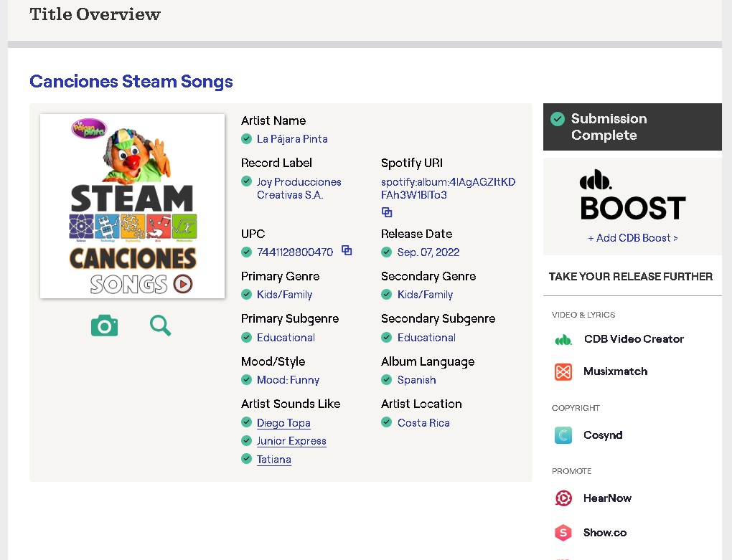Open the Tatiana artist link
The height and width of the screenshot is (560, 732).
[274, 460]
